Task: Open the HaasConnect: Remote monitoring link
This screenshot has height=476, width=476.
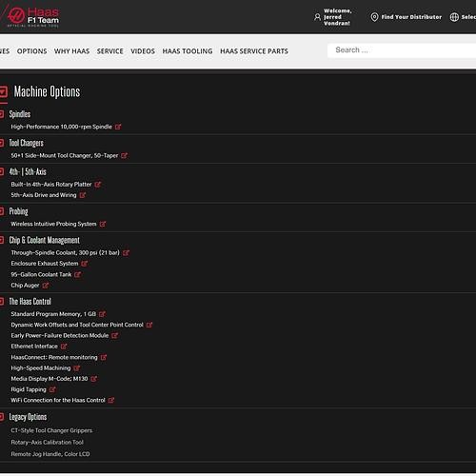Action: pyautogui.click(x=54, y=357)
